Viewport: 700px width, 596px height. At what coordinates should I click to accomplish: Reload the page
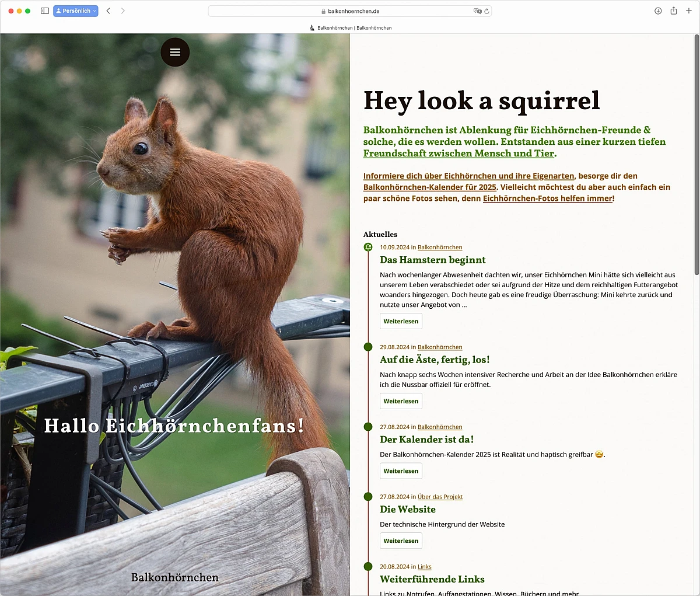(x=487, y=11)
